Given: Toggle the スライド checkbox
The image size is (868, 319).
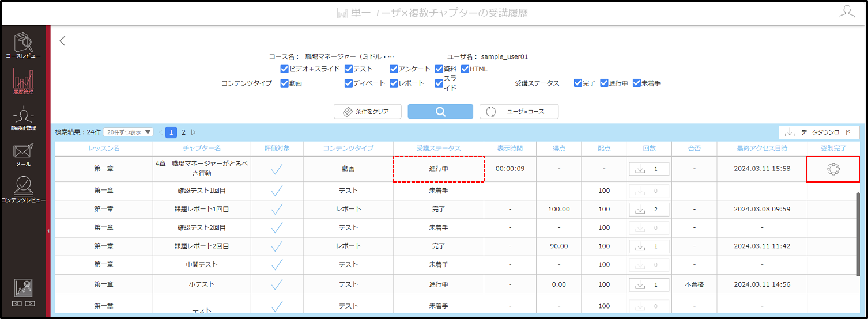Looking at the screenshot, I should tap(439, 83).
